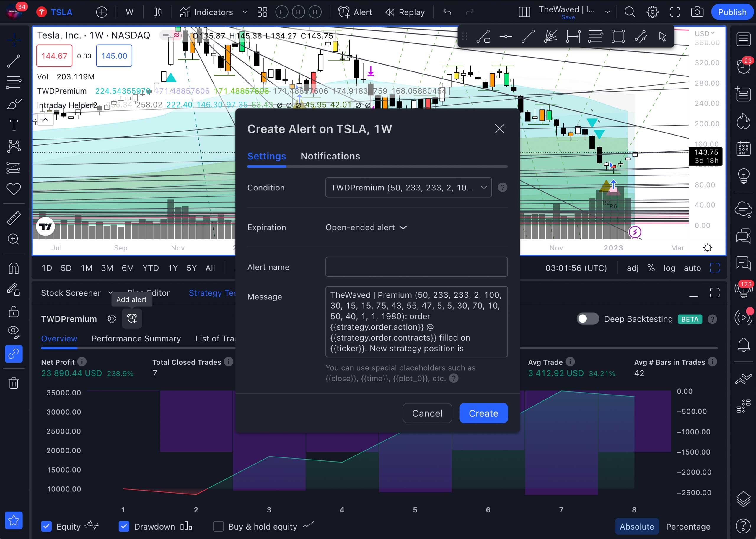Image resolution: width=756 pixels, height=539 pixels.
Task: Open the TheWaved layout name dropdown
Action: [607, 12]
